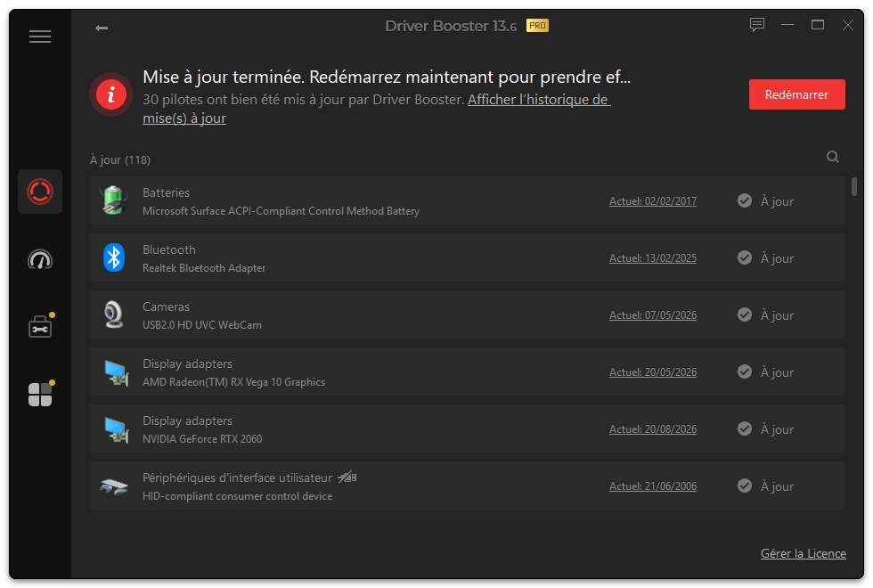Open Actuel: 21/06/2006 driver details
This screenshot has width=873, height=588.
tap(652, 486)
